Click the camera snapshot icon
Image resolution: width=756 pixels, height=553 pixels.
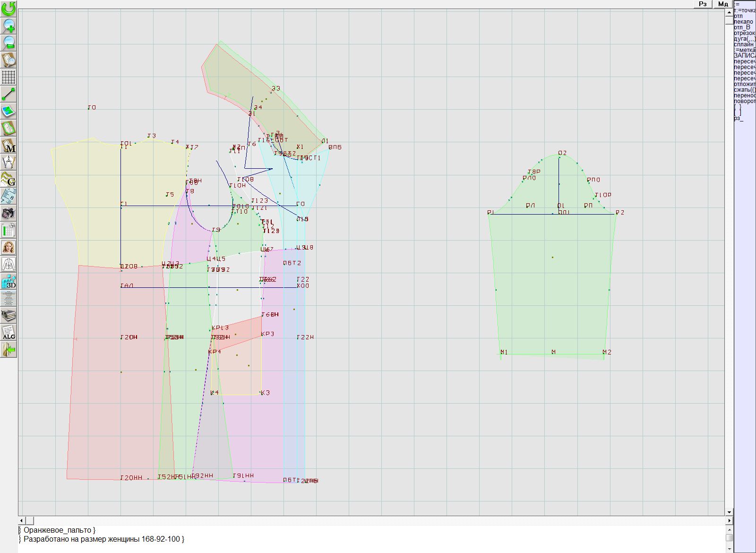[x=9, y=213]
